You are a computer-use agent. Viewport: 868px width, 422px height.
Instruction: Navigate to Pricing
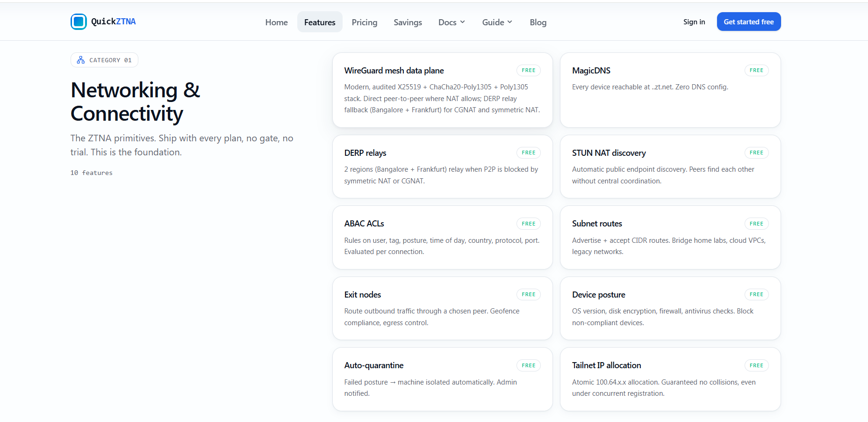coord(365,22)
